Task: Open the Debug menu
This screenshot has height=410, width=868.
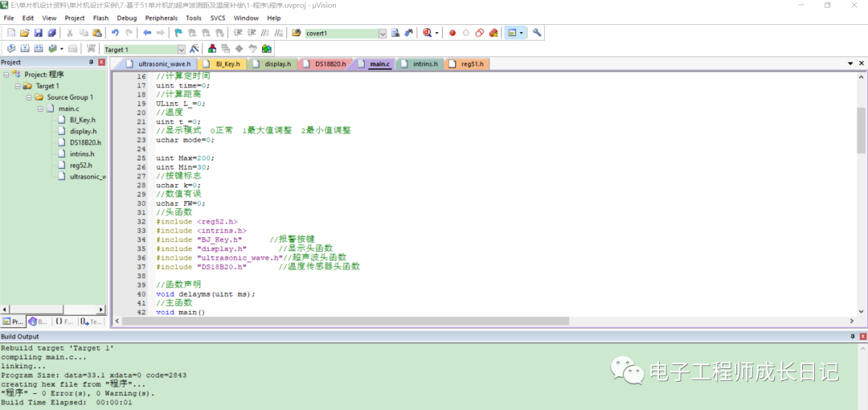Action: [x=127, y=18]
